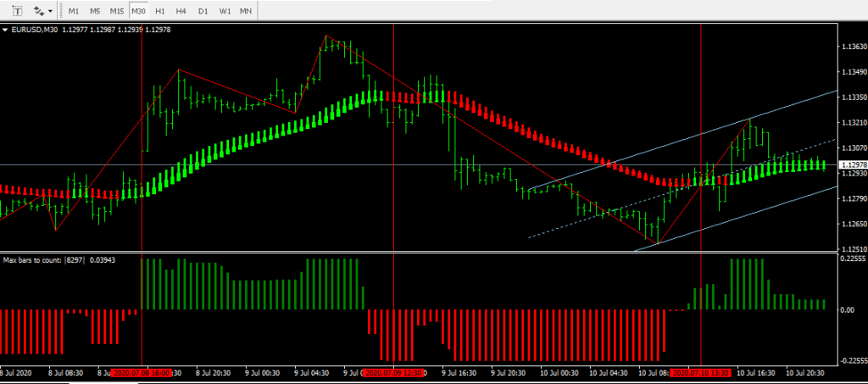Screen dimensions: 868x384
Task: Switch chart to M15 timeframe
Action: tap(117, 11)
